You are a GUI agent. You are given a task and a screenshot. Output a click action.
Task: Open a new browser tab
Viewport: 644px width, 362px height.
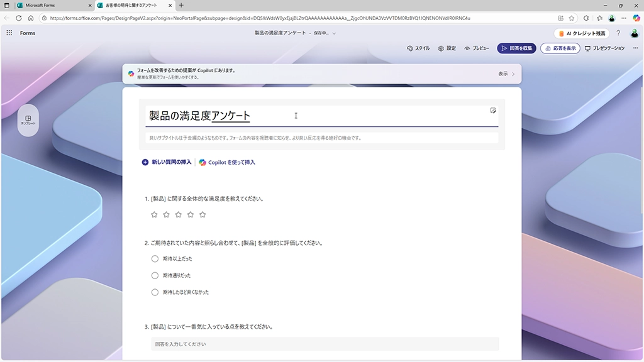coord(182,5)
